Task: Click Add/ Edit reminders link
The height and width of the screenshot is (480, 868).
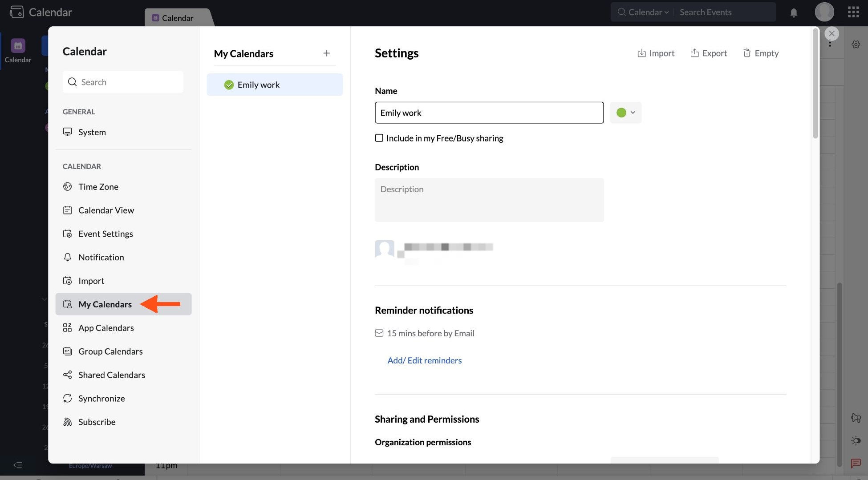Action: pyautogui.click(x=425, y=361)
